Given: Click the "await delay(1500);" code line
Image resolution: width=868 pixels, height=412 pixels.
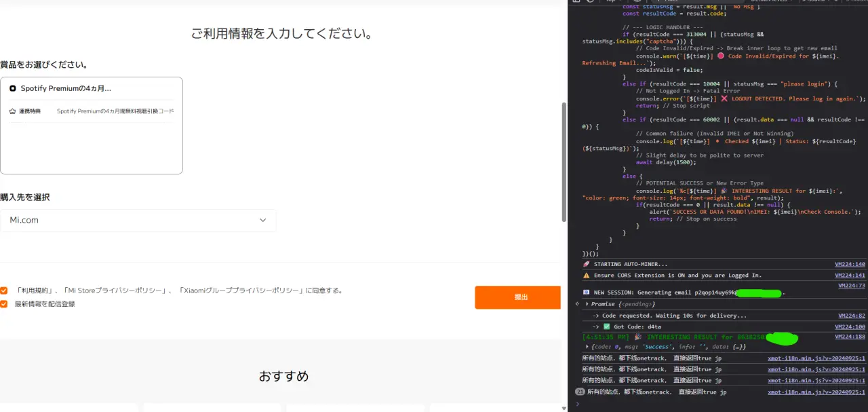Looking at the screenshot, I should [x=667, y=162].
